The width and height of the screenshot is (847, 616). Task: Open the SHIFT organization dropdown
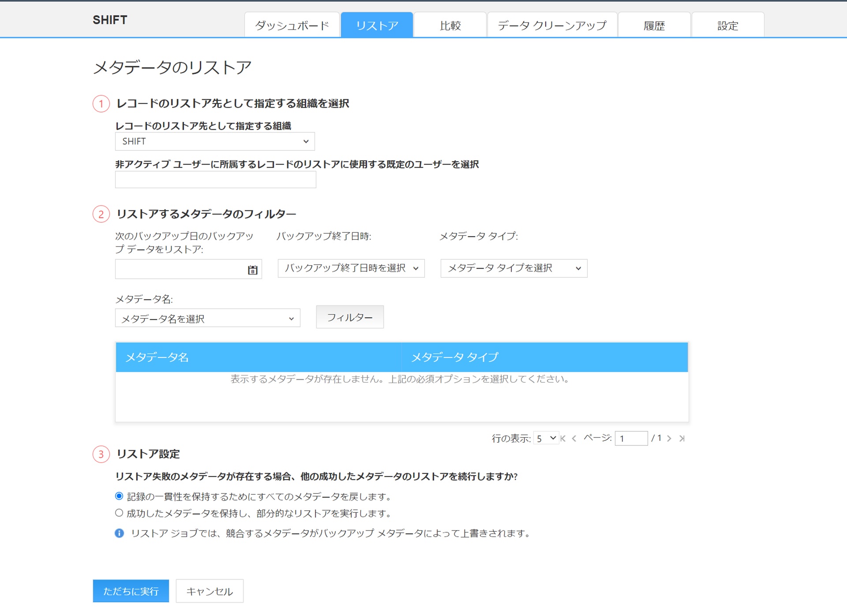point(215,142)
